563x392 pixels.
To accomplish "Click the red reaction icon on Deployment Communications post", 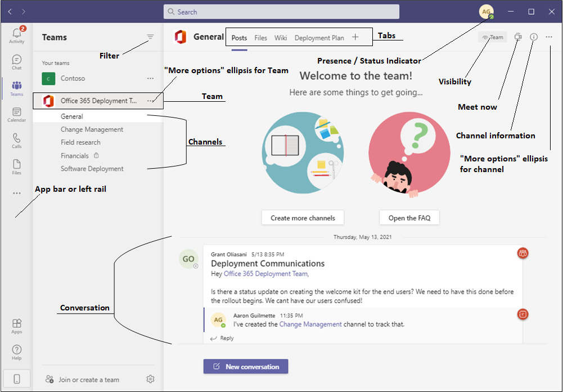I will pyautogui.click(x=523, y=253).
